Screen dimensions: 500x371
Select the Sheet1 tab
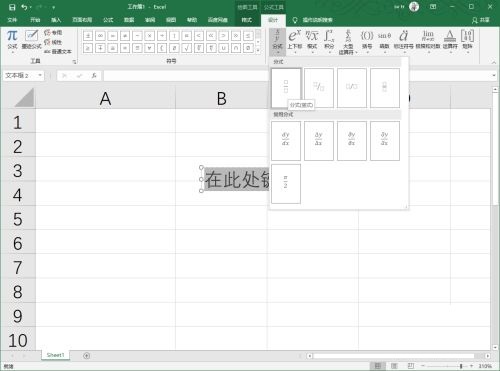(55, 355)
